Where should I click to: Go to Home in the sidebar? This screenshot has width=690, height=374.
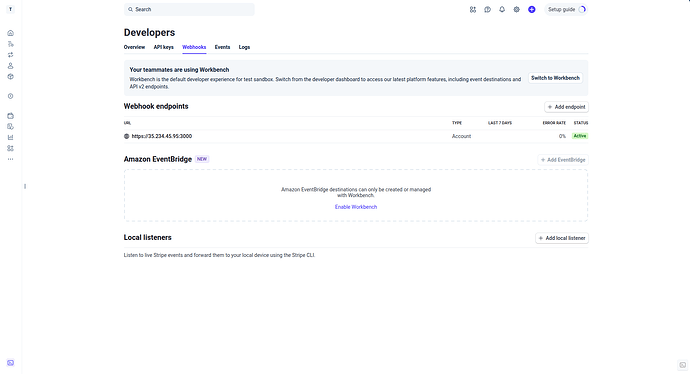(11, 33)
